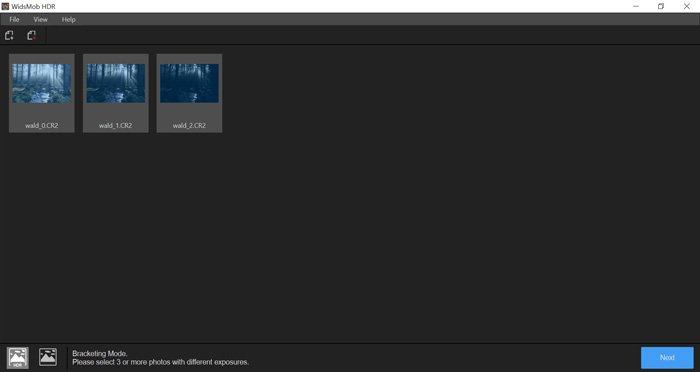Click the remove photos toolbar icon
The height and width of the screenshot is (372, 700).
31,35
